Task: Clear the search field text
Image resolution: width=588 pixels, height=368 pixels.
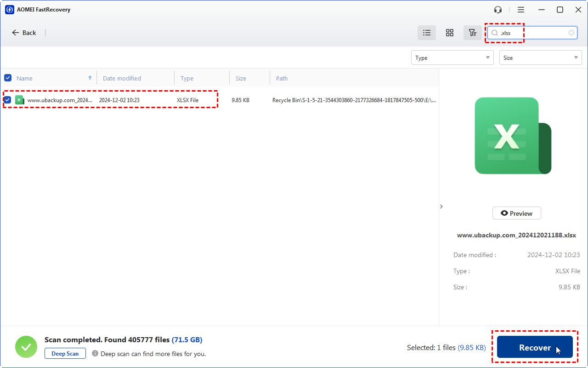Action: (571, 33)
